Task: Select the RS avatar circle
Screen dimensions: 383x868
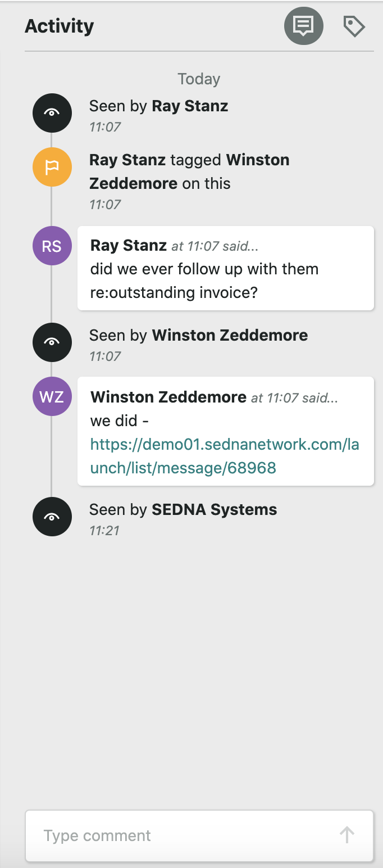Action: (x=52, y=246)
